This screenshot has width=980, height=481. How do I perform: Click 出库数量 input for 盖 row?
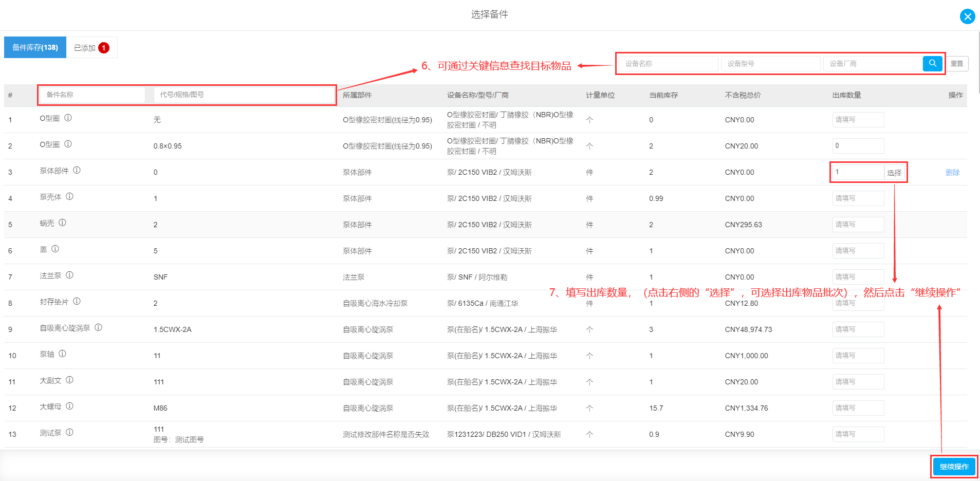[x=858, y=251]
